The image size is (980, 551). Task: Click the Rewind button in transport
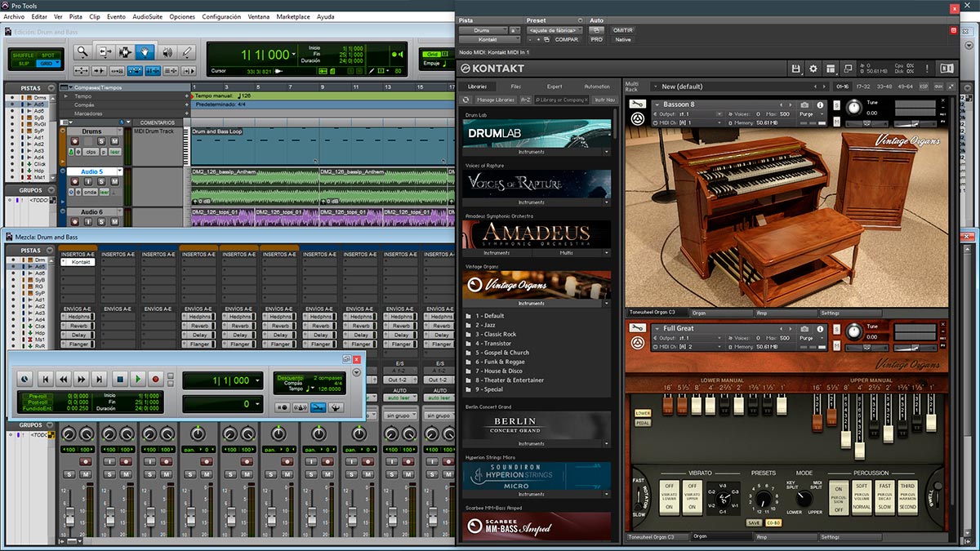64,380
